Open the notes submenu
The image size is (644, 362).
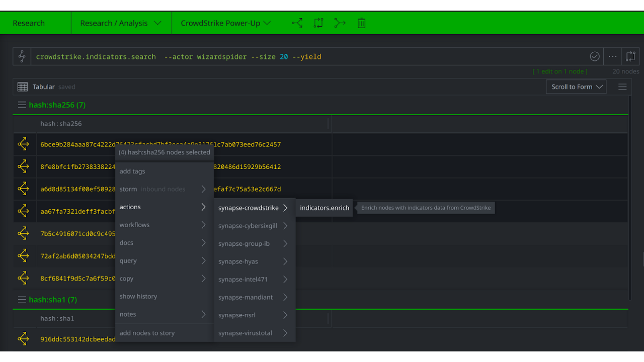[165, 314]
